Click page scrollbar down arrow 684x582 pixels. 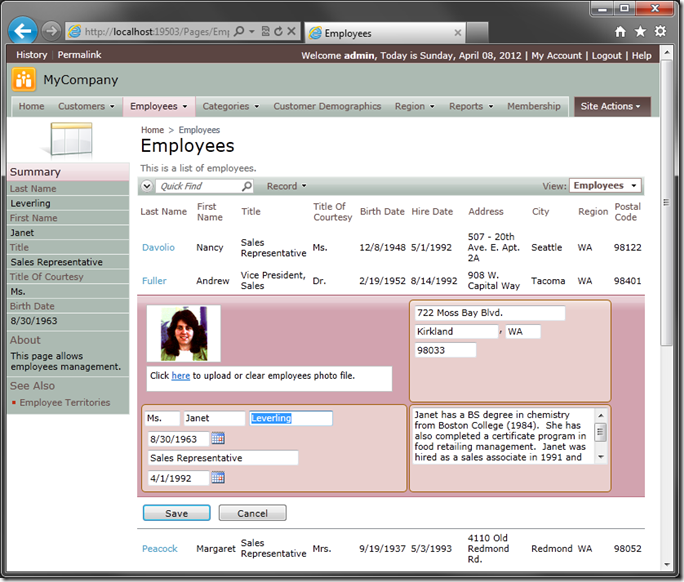point(667,564)
